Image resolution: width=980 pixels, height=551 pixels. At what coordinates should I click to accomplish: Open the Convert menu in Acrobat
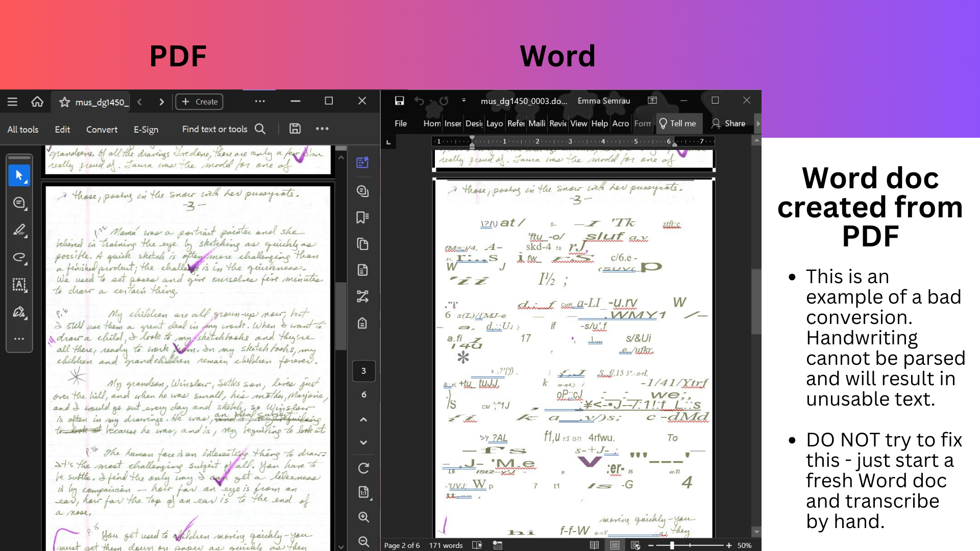point(102,130)
